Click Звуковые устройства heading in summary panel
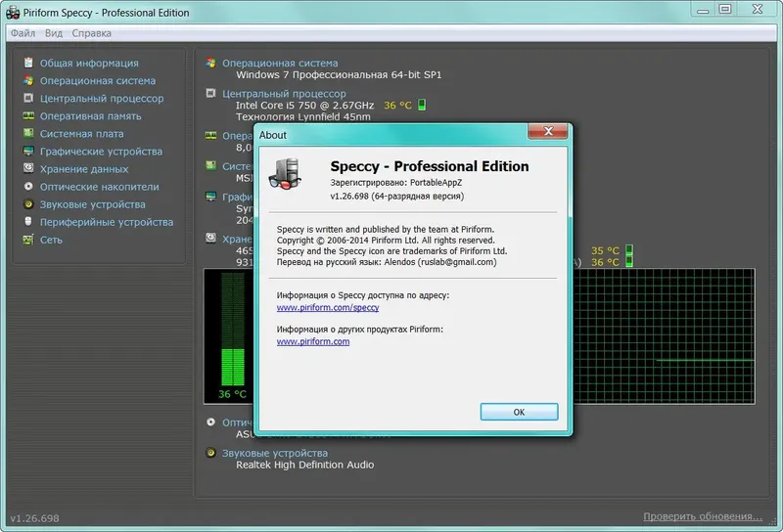 pos(275,453)
